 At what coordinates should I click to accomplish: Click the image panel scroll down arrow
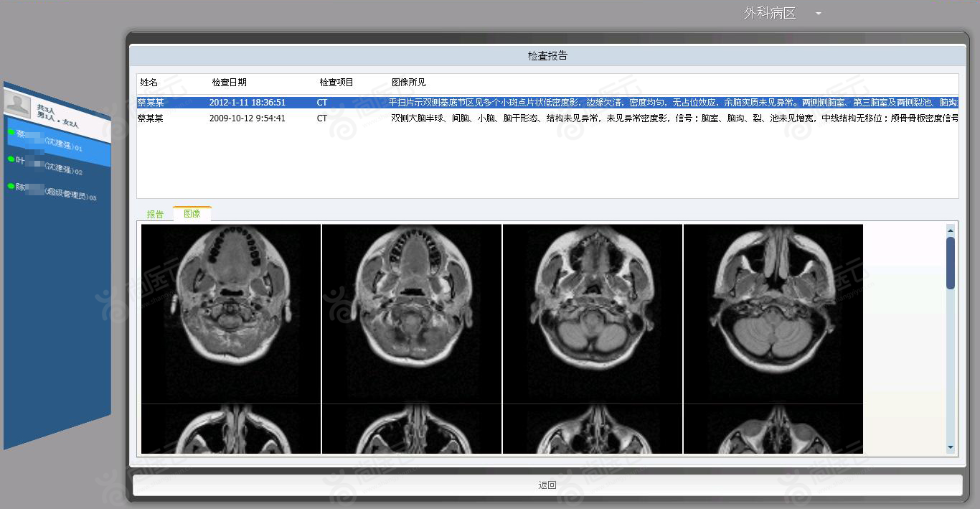click(951, 447)
